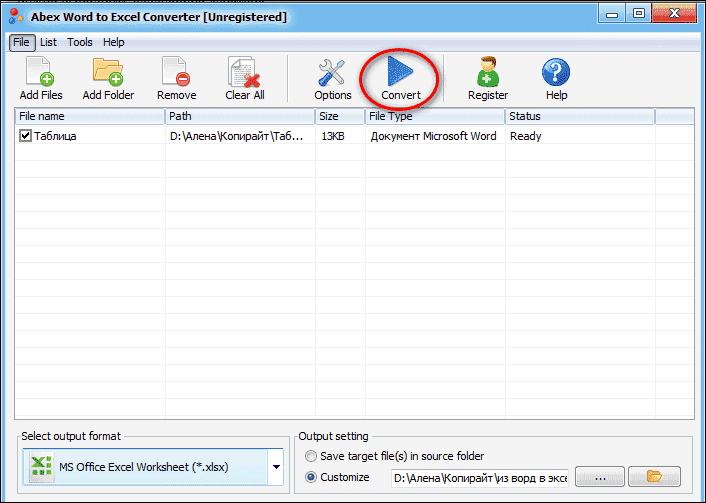Open the Help question mark icon
This screenshot has width=706, height=503.
coord(556,72)
